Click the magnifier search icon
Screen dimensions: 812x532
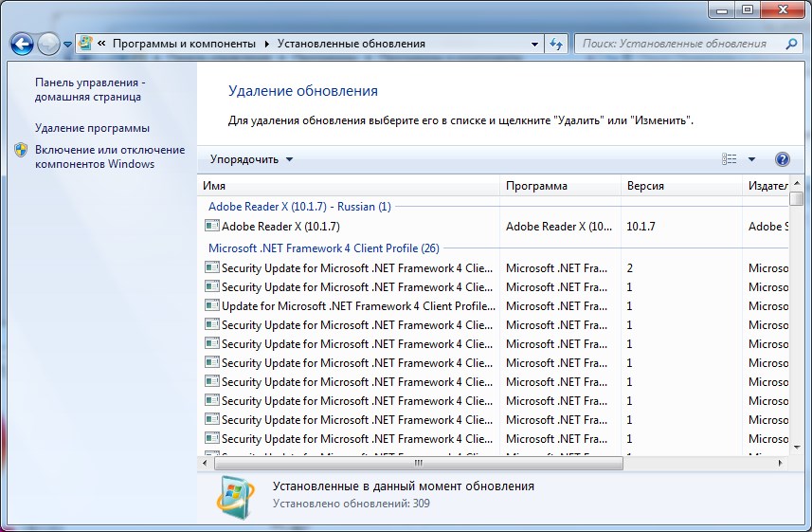pos(791,44)
